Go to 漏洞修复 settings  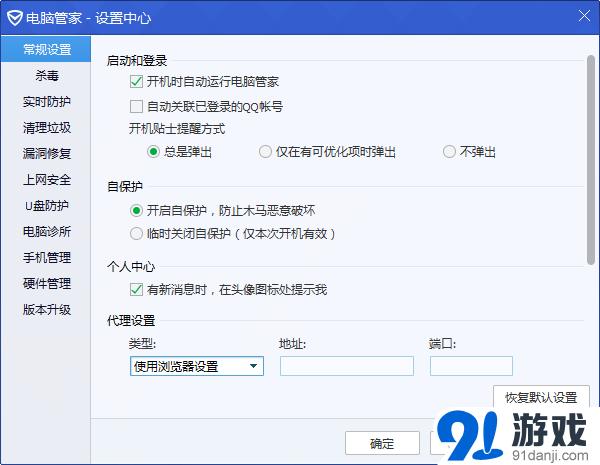[46, 153]
